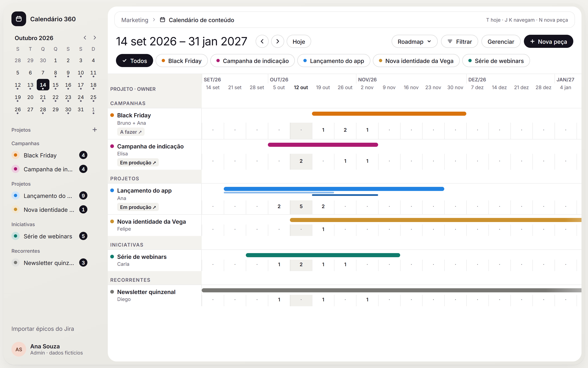Click the green Série de webinars roadmap bar
This screenshot has height=368, width=588.
click(323, 255)
